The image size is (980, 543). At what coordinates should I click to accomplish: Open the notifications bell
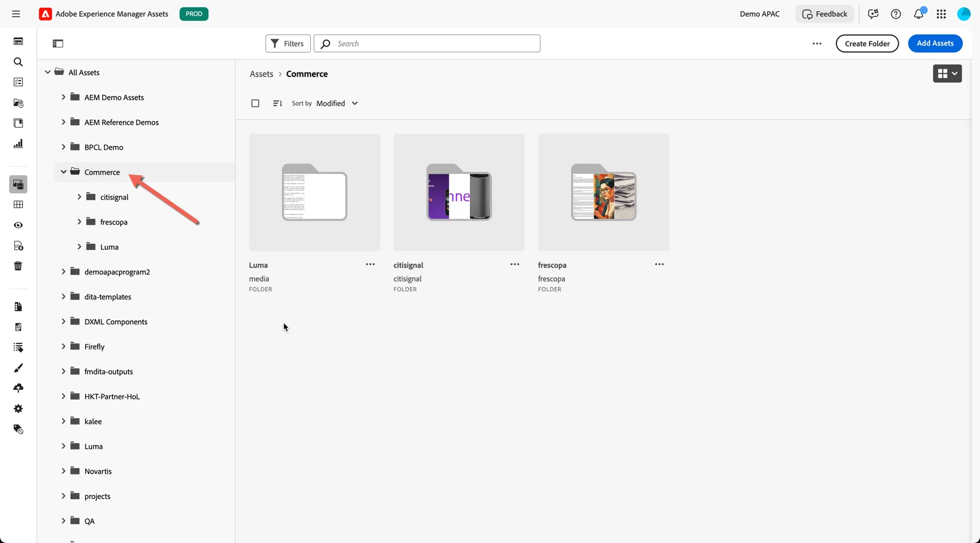click(919, 14)
